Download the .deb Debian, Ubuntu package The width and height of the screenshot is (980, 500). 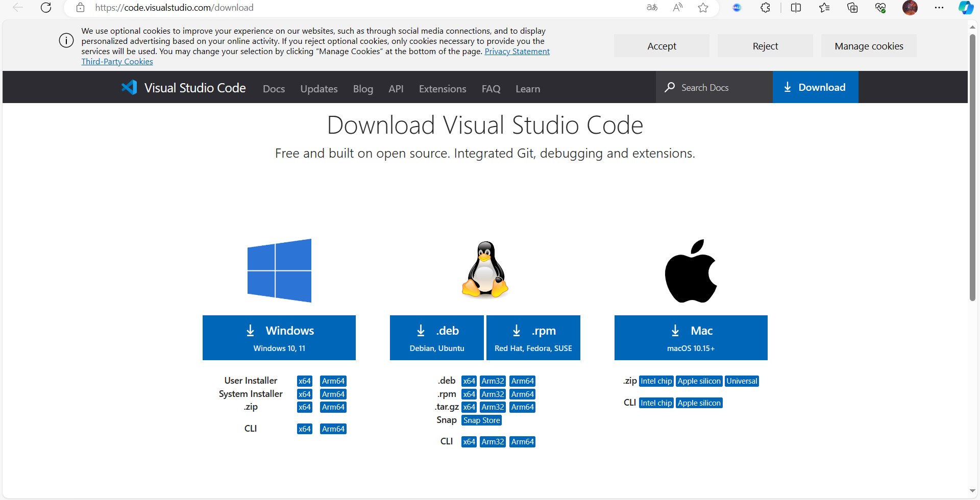tap(437, 338)
